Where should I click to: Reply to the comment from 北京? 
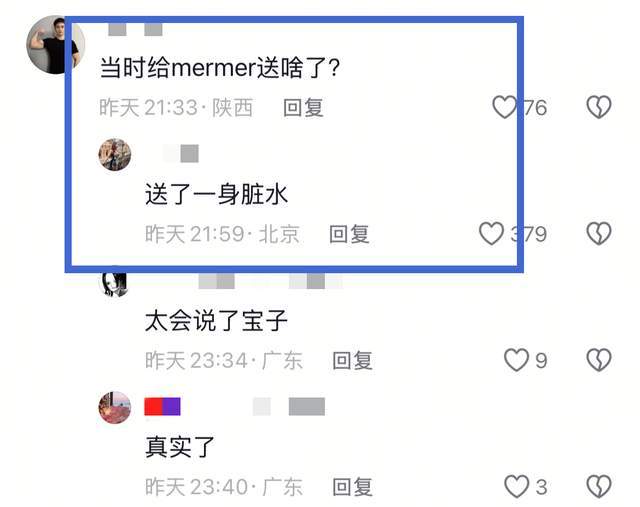point(349,234)
